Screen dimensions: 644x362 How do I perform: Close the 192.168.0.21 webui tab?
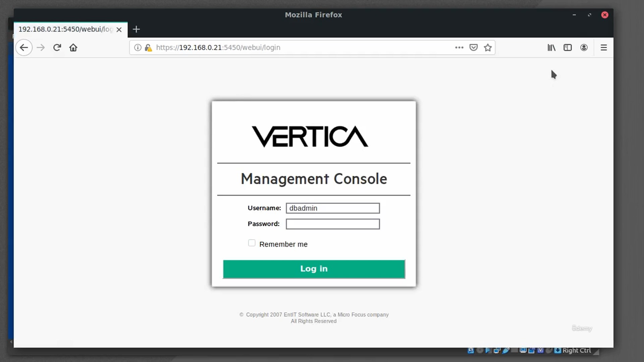pyautogui.click(x=119, y=29)
